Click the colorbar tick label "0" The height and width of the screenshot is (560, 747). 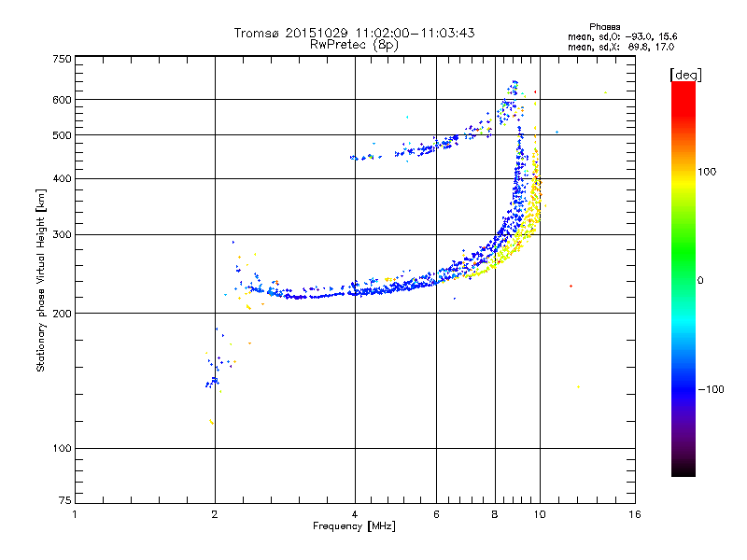pyautogui.click(x=700, y=281)
